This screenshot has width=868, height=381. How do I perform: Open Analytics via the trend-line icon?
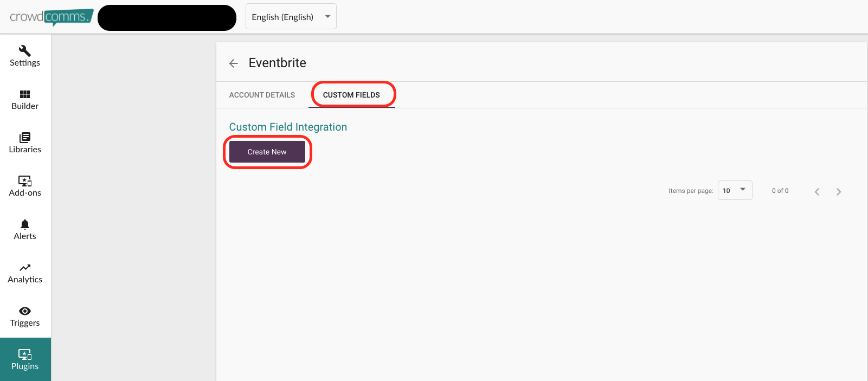coord(25,268)
